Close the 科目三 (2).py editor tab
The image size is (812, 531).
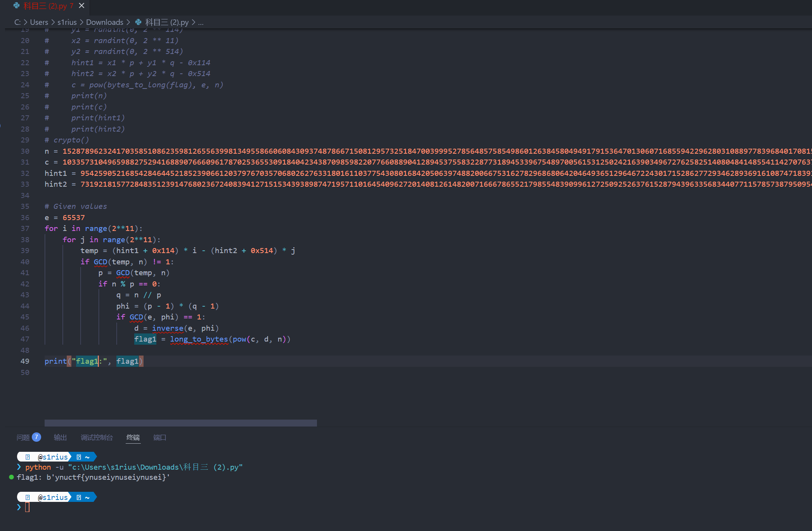(81, 6)
